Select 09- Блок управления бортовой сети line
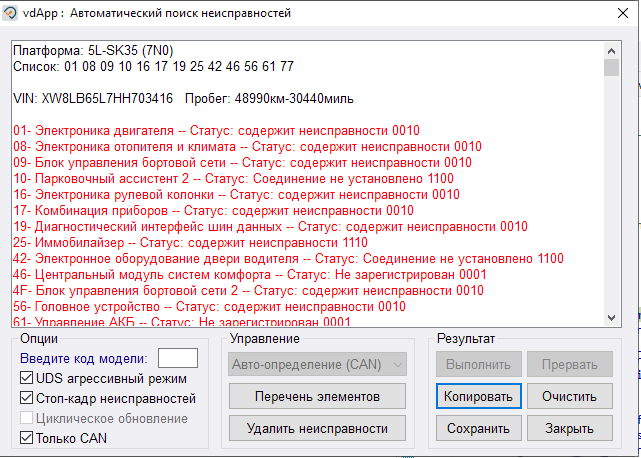The width and height of the screenshot is (641, 458). 242,163
